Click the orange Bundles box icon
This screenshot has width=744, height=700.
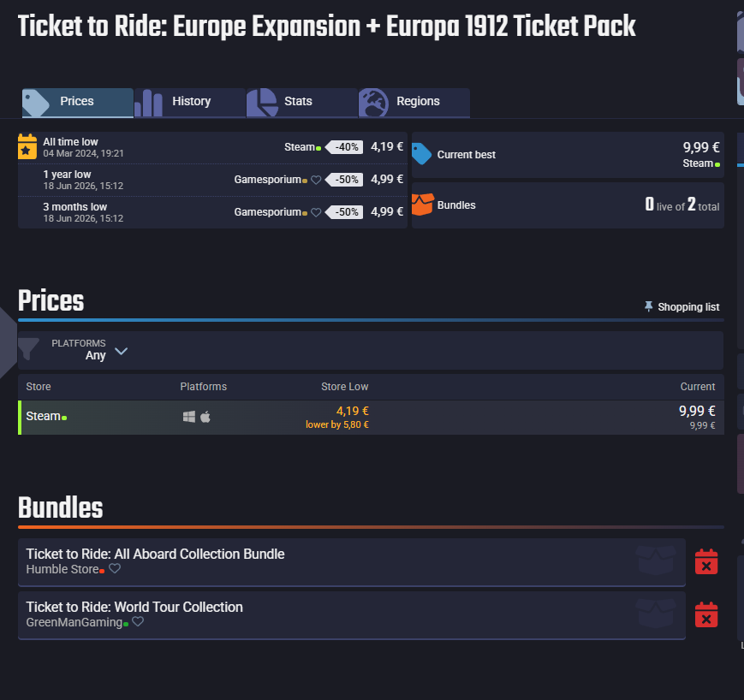coord(422,205)
